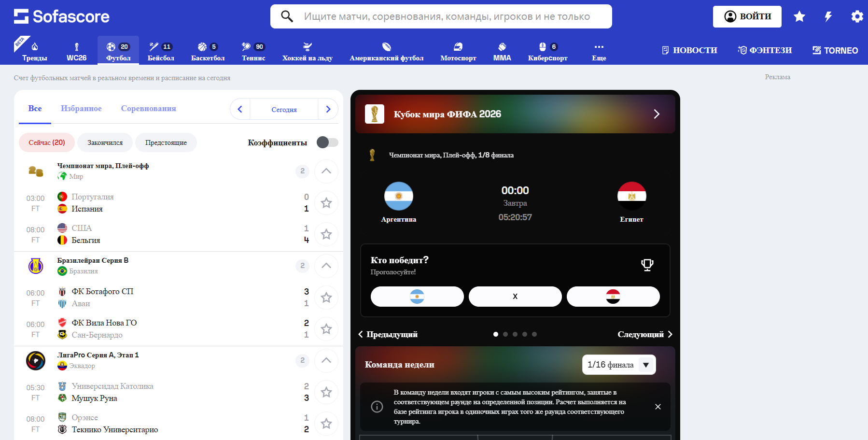The width and height of the screenshot is (868, 440).
Task: Go to next day arrow
Action: pos(328,109)
